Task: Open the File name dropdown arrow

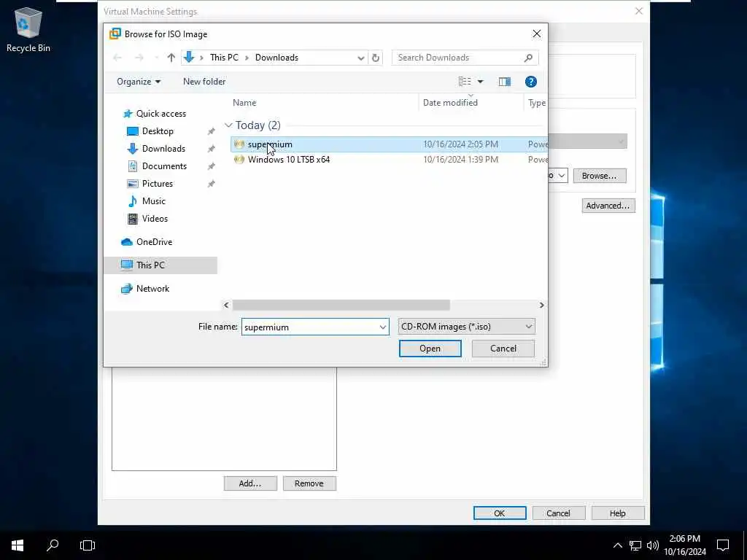Action: click(382, 327)
